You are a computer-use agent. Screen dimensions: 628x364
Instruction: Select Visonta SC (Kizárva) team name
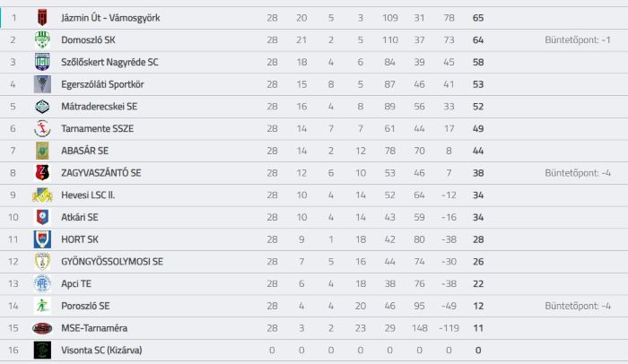(101, 350)
